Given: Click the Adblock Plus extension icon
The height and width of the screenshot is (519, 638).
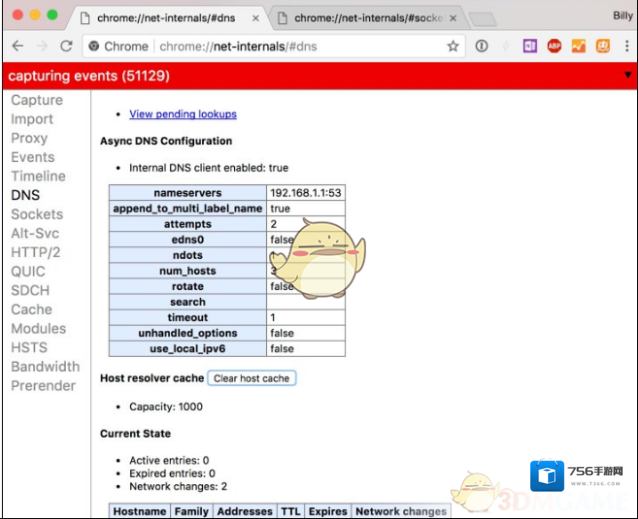Looking at the screenshot, I should (x=554, y=46).
